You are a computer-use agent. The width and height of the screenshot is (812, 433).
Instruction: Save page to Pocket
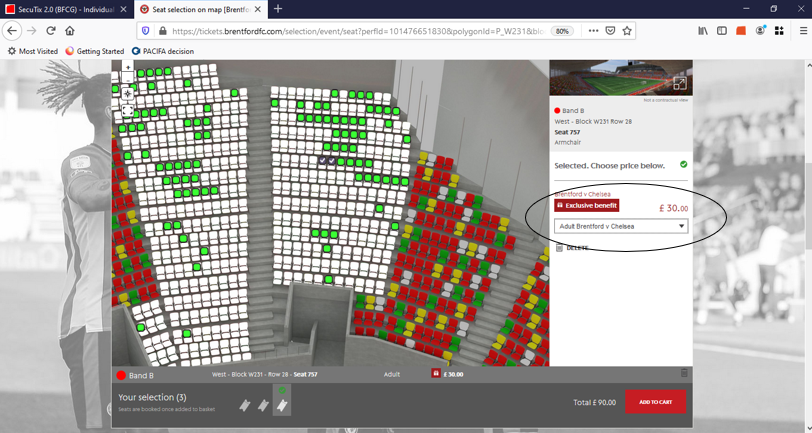[x=610, y=31]
